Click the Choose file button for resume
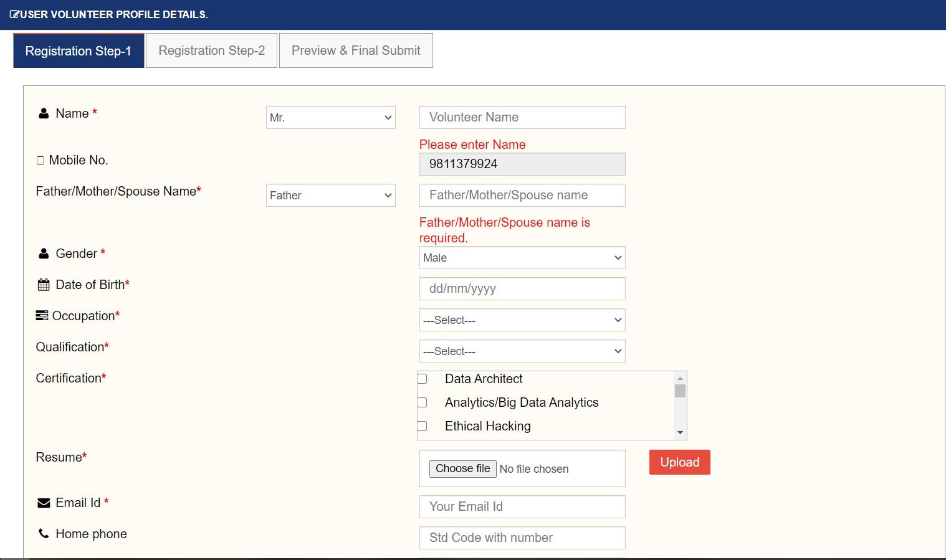The image size is (946, 560). click(x=462, y=468)
